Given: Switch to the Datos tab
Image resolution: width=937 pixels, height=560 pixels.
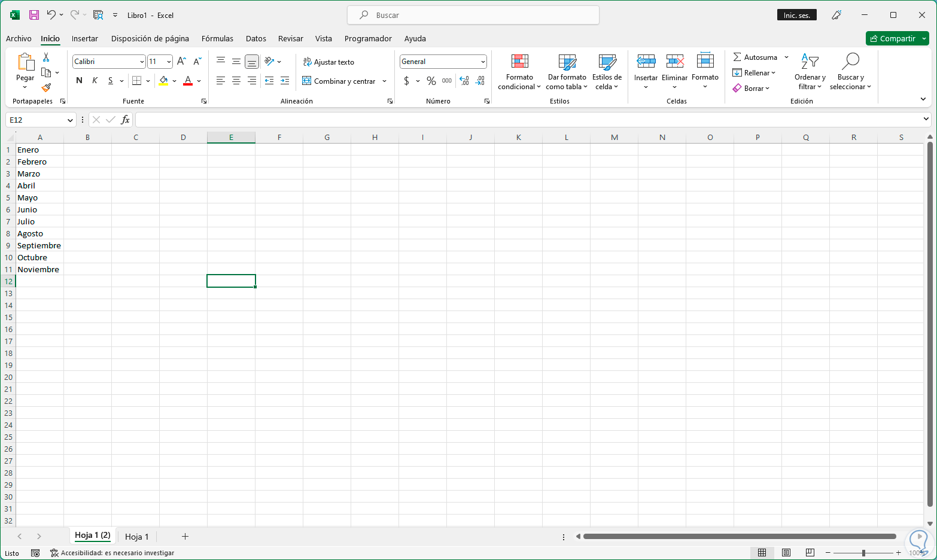Looking at the screenshot, I should (x=256, y=38).
